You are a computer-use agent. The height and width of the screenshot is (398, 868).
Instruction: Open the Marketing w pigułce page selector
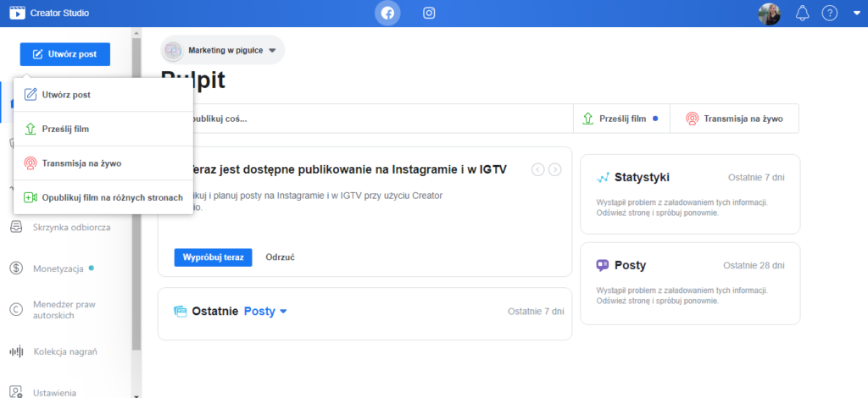coord(223,50)
